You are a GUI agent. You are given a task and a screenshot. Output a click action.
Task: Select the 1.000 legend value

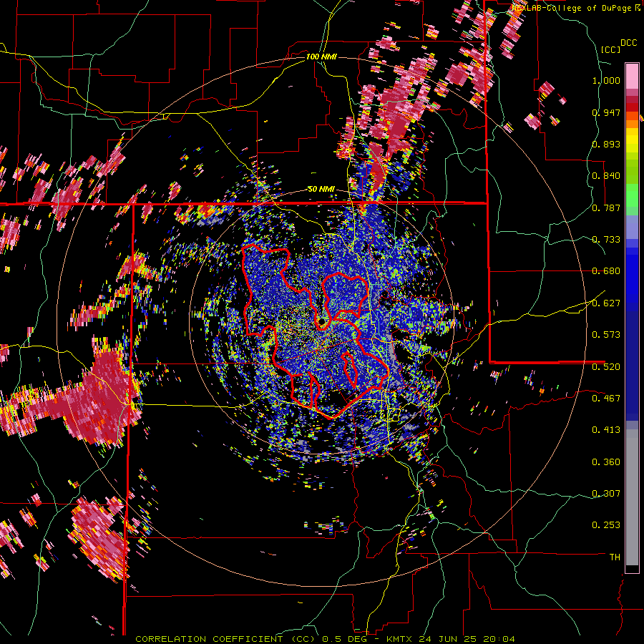pos(606,80)
